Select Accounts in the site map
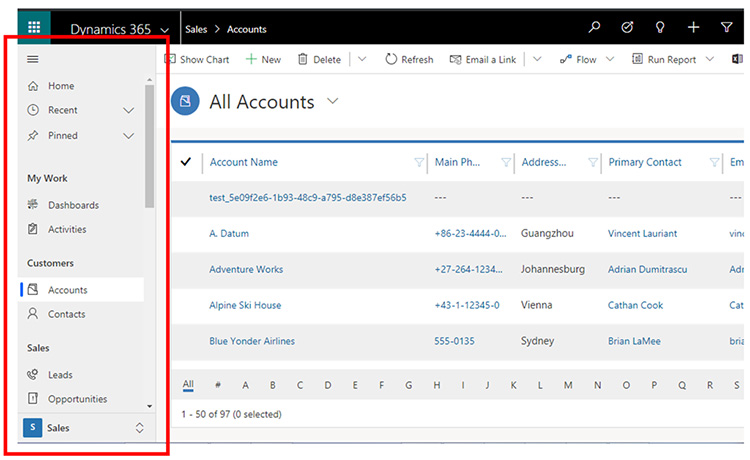 pyautogui.click(x=81, y=290)
